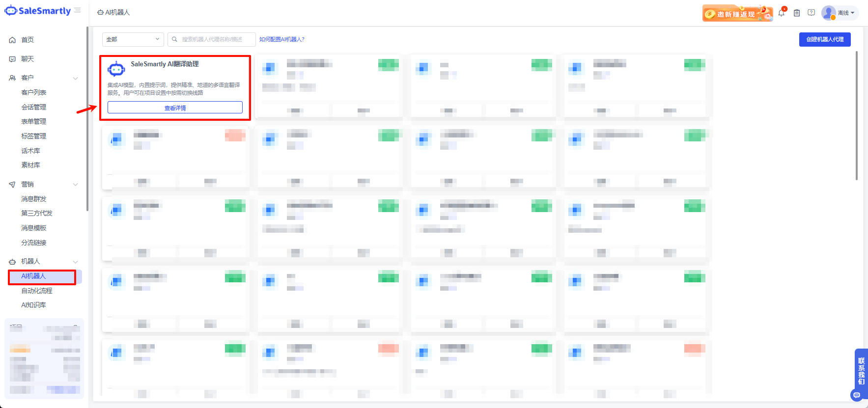The height and width of the screenshot is (408, 868).
Task: Open the clipboard task list icon
Action: [797, 13]
